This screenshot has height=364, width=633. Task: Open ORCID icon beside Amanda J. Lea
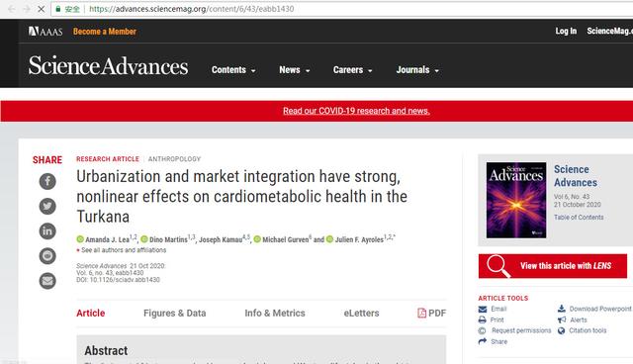click(x=80, y=239)
